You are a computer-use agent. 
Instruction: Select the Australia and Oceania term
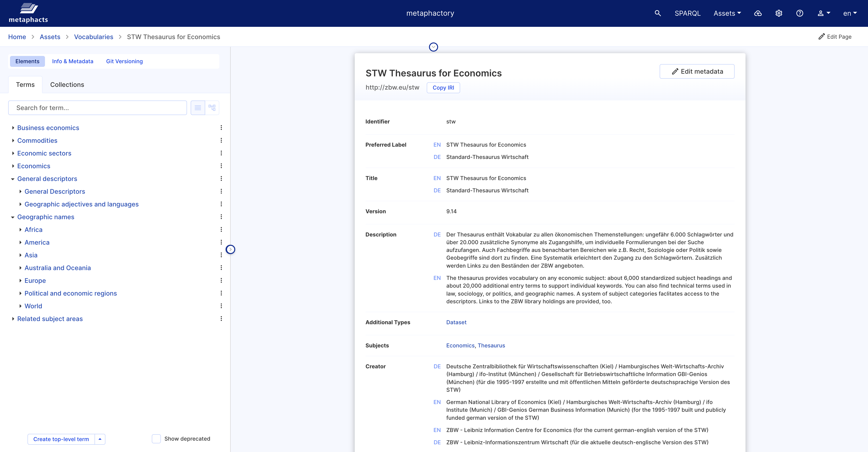[x=58, y=268]
